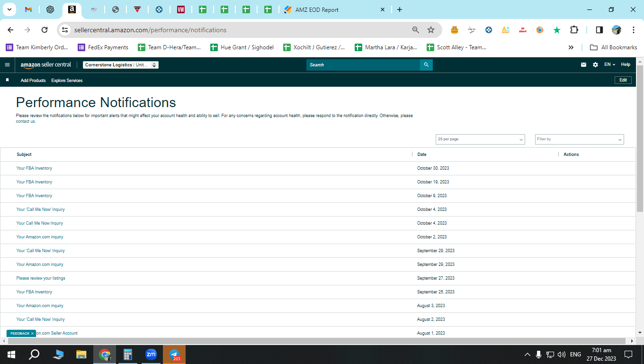Click the green star extension icon
Viewport: 644px width, 364px height.
[557, 30]
